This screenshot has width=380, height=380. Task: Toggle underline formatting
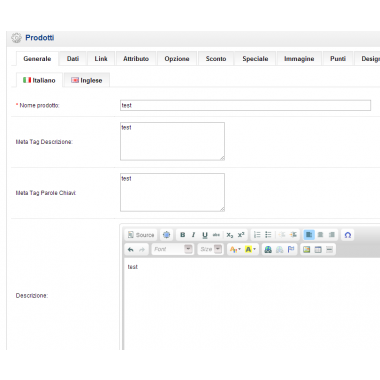[205, 235]
